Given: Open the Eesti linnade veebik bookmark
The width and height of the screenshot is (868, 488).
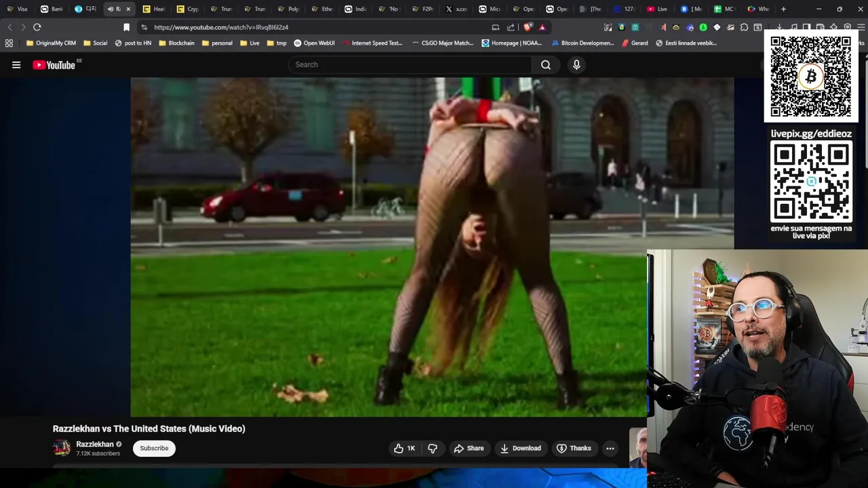Looking at the screenshot, I should tap(686, 43).
